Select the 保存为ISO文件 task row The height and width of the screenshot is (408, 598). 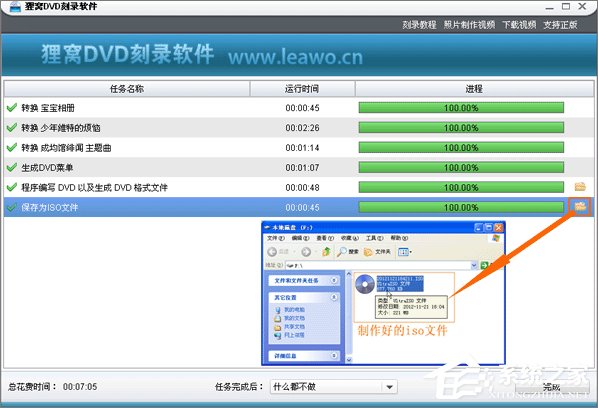[299, 207]
